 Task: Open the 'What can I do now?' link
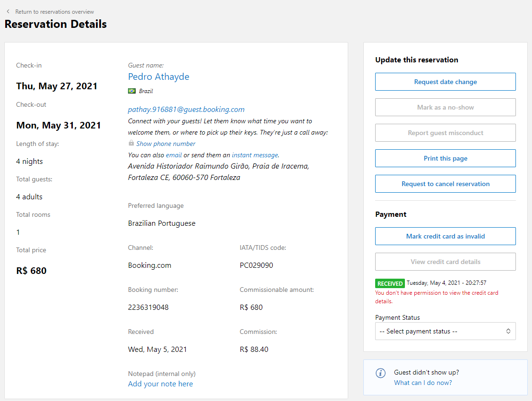tap(423, 383)
